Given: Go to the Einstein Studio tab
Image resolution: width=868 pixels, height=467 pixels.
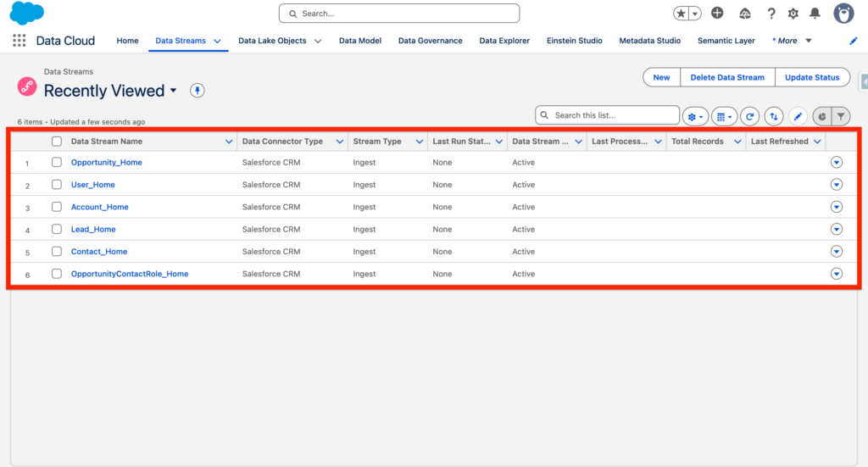Looking at the screenshot, I should coord(574,41).
